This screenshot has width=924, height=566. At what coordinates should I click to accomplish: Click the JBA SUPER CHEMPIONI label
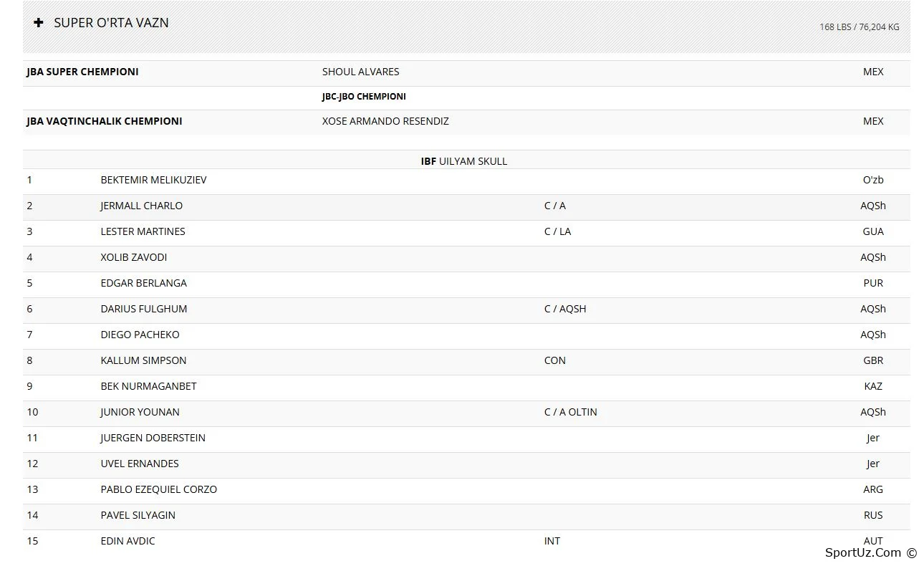pyautogui.click(x=83, y=72)
